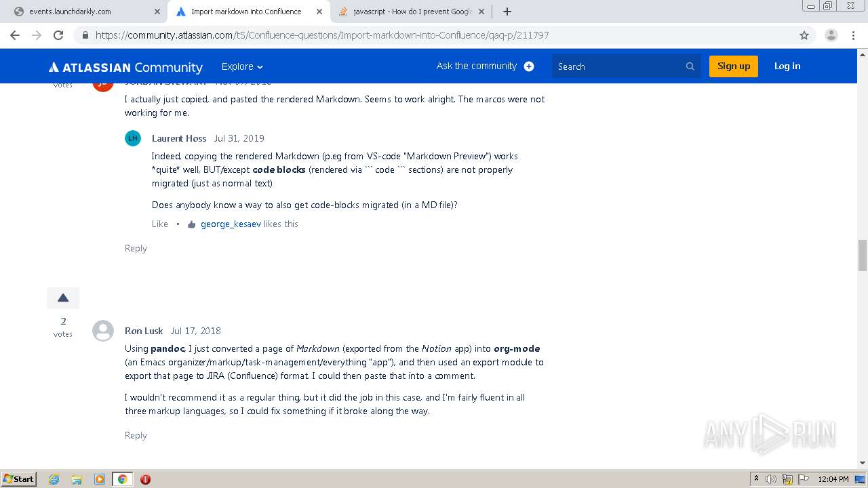Open Laurent Hoss profile name link
This screenshot has height=488, width=868.
tap(179, 138)
